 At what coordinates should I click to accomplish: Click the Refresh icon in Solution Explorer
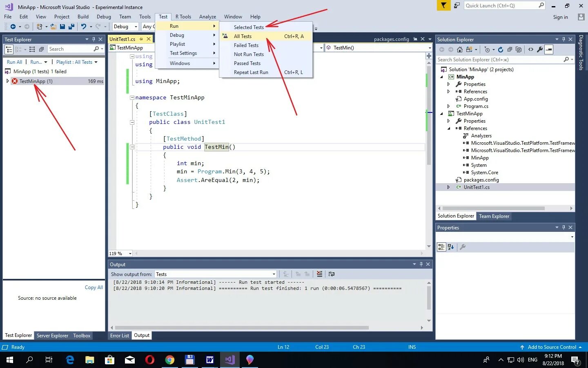click(501, 49)
